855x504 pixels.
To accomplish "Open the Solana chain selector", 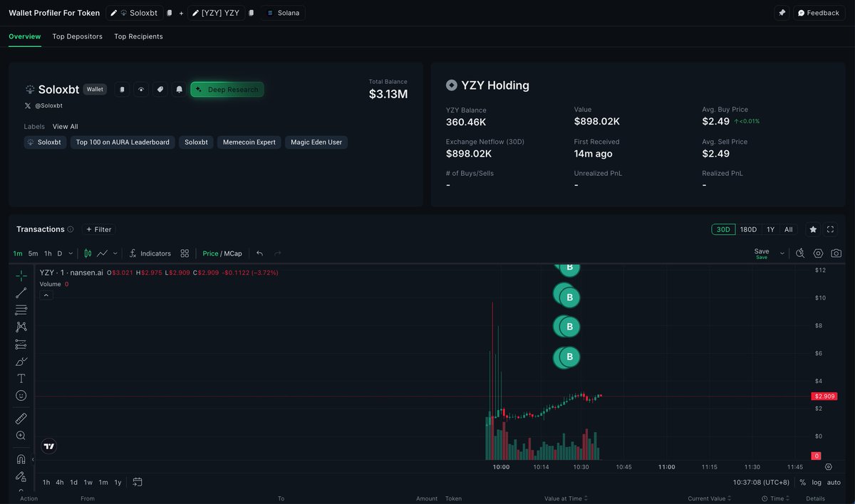I will pyautogui.click(x=283, y=13).
